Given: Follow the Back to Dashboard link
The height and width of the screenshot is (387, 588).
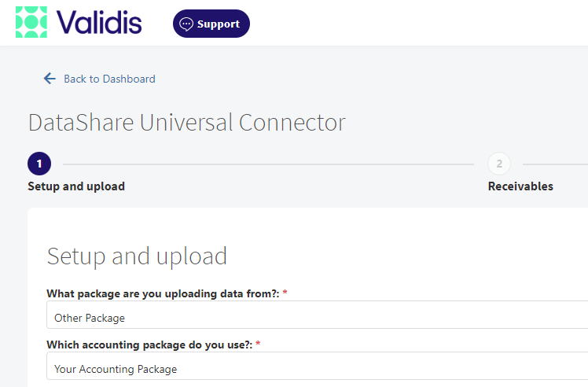Looking at the screenshot, I should coord(109,79).
